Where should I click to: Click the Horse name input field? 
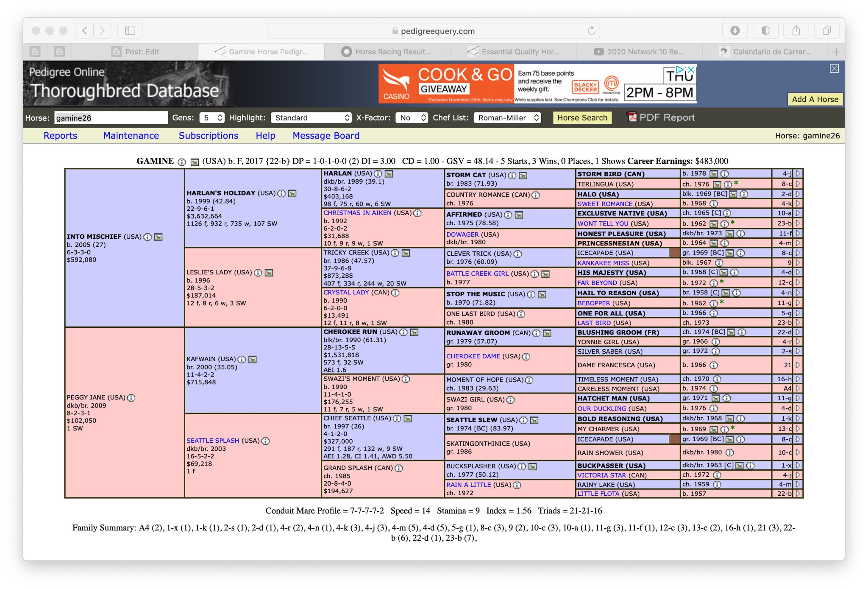click(x=111, y=118)
